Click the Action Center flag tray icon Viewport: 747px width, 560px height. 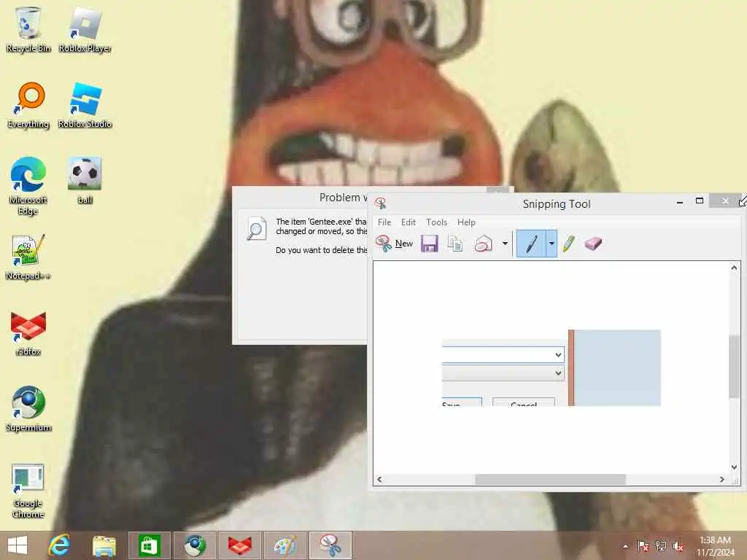pyautogui.click(x=643, y=546)
